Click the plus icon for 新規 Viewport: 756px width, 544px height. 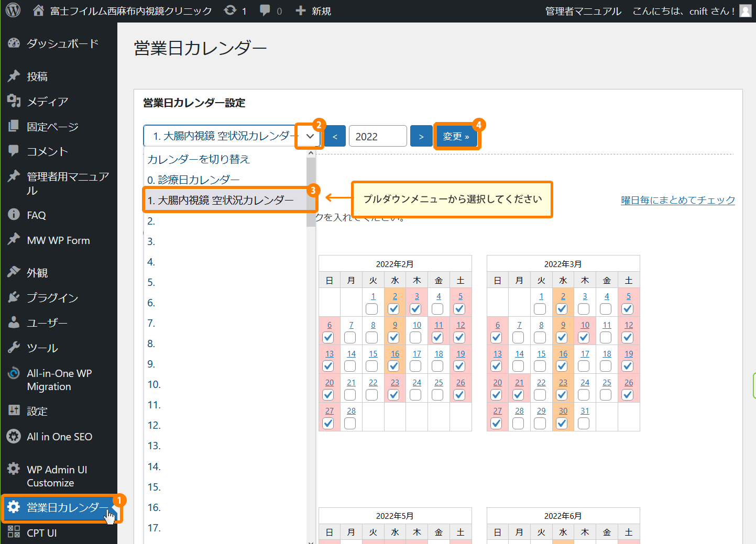coord(300,10)
